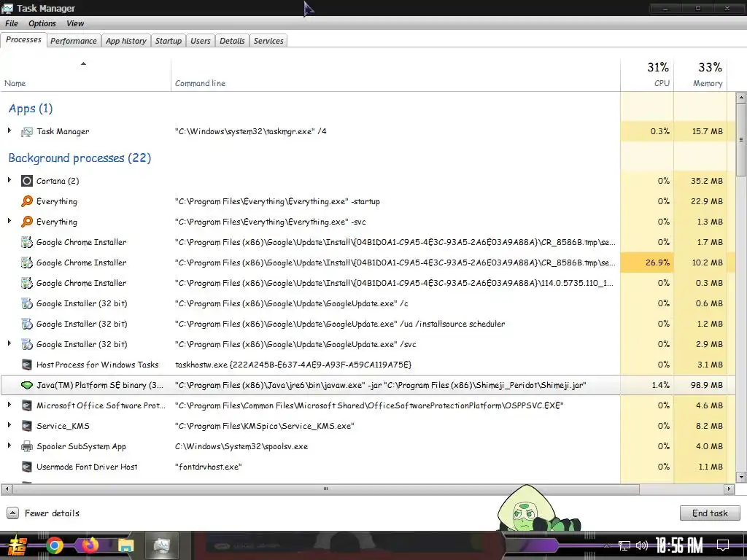Click the taskbar clock showing 10:56 AM
747x560 pixels.
point(679,545)
